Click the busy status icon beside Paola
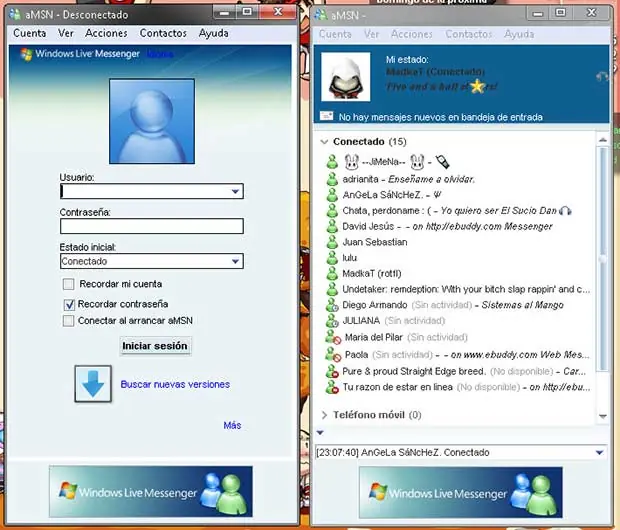This screenshot has height=530, width=620. [334, 355]
